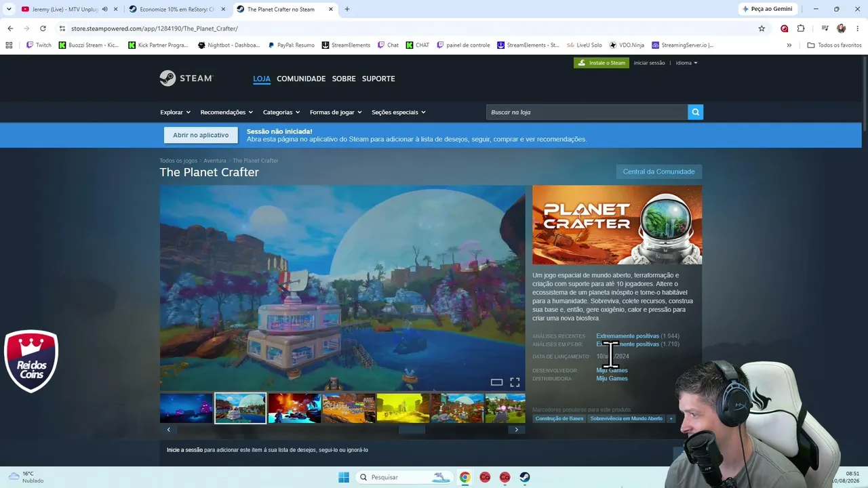Mute the Jeremy (Live) tab audio icon
Image resolution: width=868 pixels, height=488 pixels.
(104, 9)
